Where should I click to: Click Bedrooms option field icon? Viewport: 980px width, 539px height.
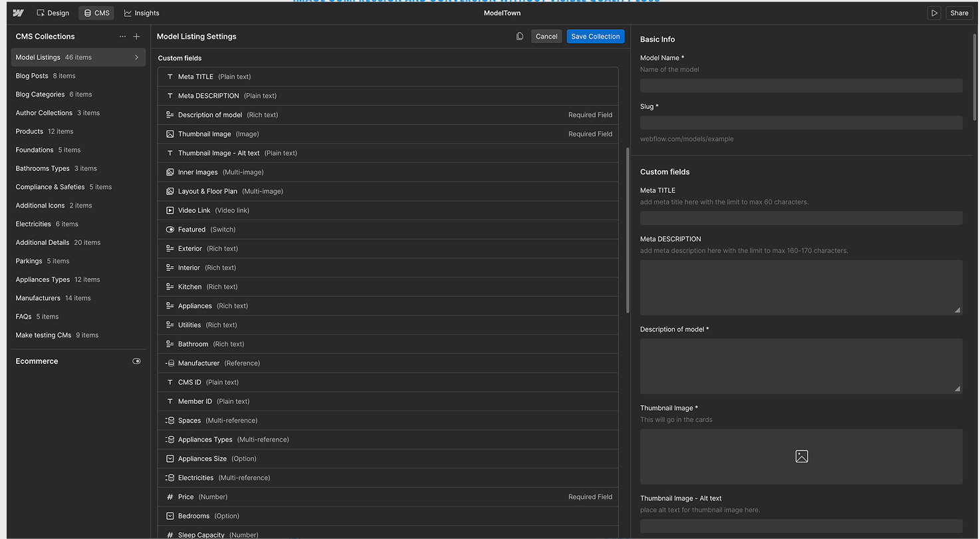click(x=170, y=516)
